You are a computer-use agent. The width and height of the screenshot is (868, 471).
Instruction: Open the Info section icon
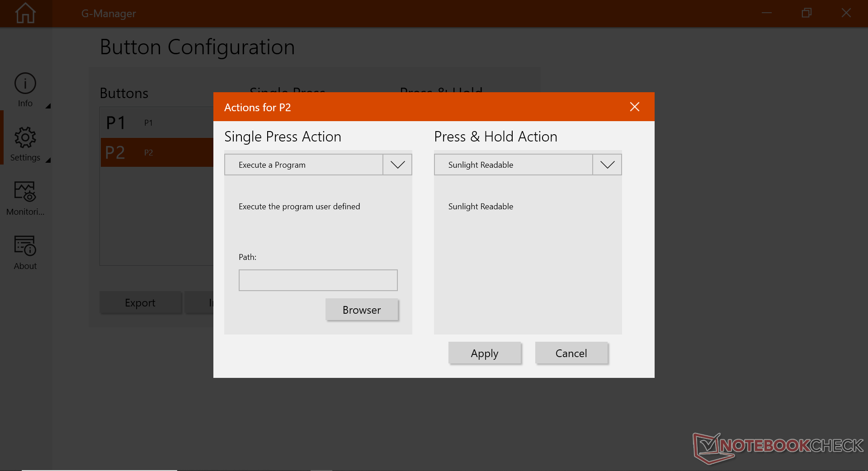[x=25, y=84]
